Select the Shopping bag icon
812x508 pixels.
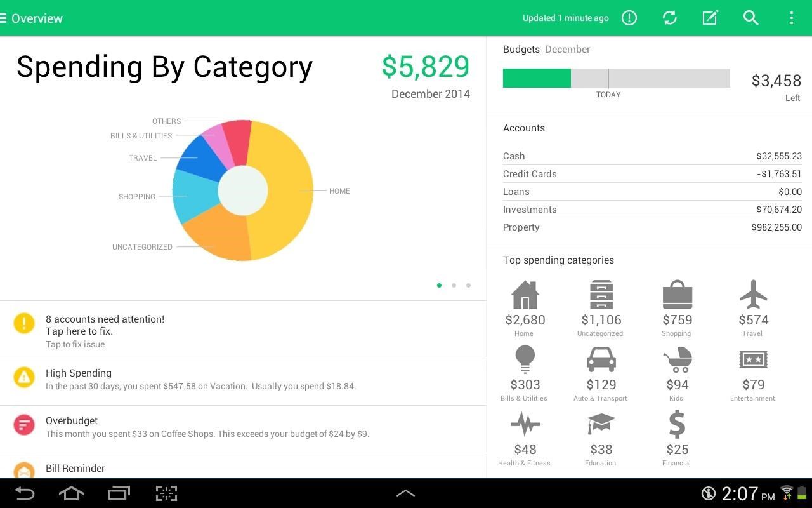click(x=677, y=294)
